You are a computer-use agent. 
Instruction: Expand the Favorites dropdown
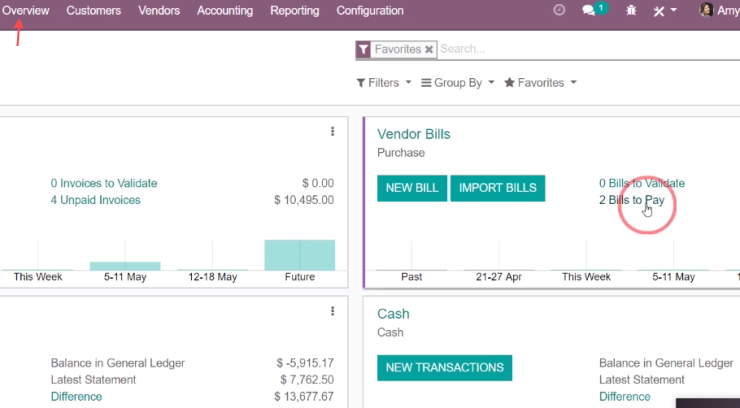(x=540, y=83)
